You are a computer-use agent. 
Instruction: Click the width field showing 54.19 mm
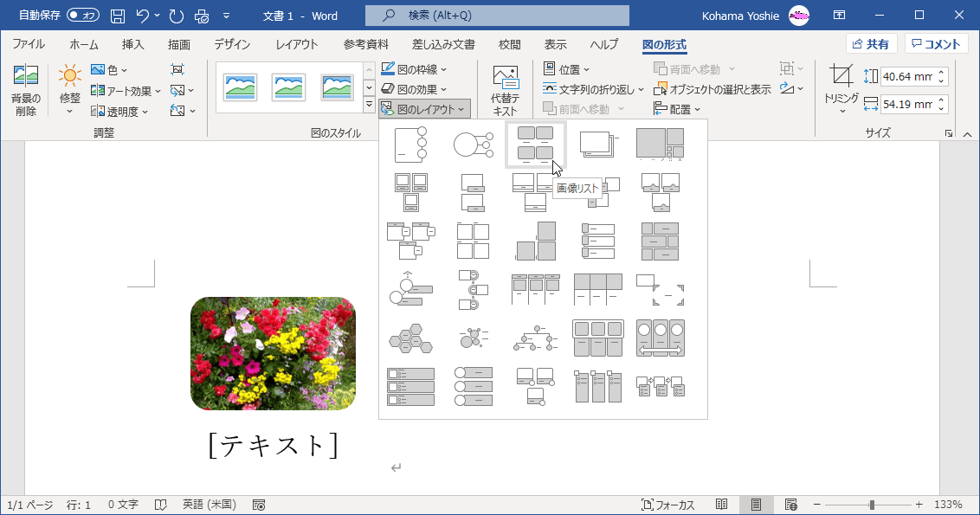pyautogui.click(x=909, y=104)
